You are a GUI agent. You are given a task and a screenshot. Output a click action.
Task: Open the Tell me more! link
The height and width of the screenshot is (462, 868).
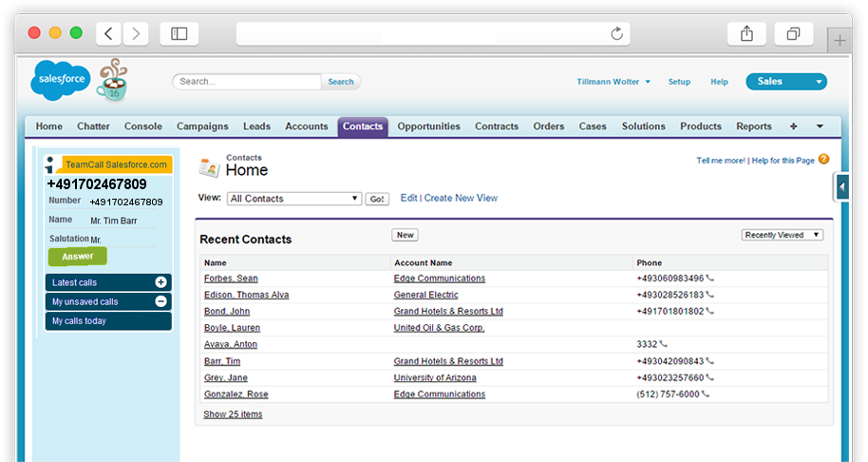pos(721,160)
